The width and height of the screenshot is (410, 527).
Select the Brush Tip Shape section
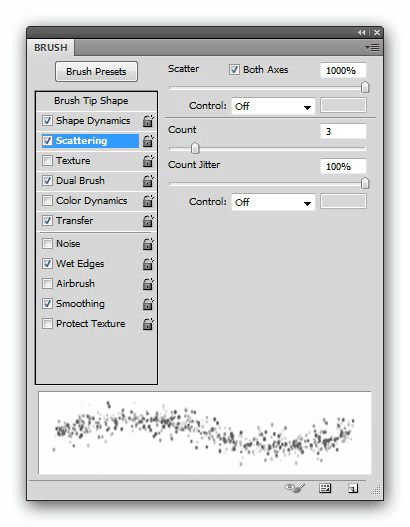91,100
